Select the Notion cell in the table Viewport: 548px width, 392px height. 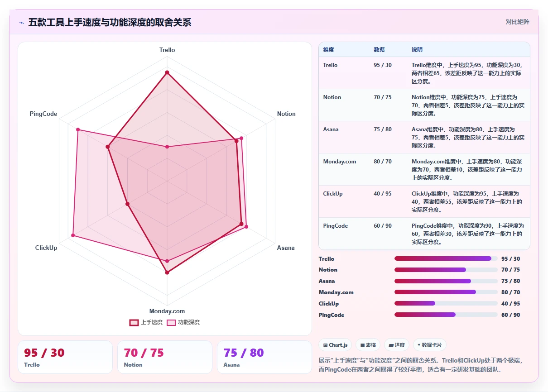pos(332,97)
